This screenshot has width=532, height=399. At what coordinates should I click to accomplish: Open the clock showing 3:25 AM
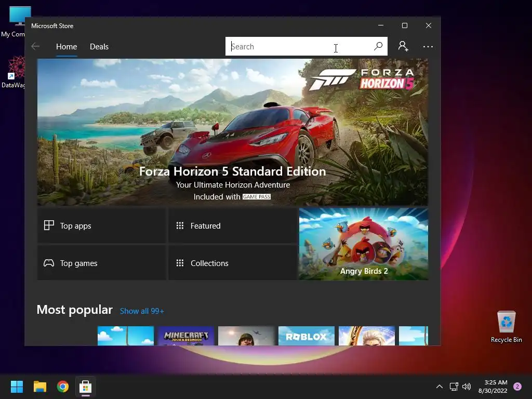[493, 387]
